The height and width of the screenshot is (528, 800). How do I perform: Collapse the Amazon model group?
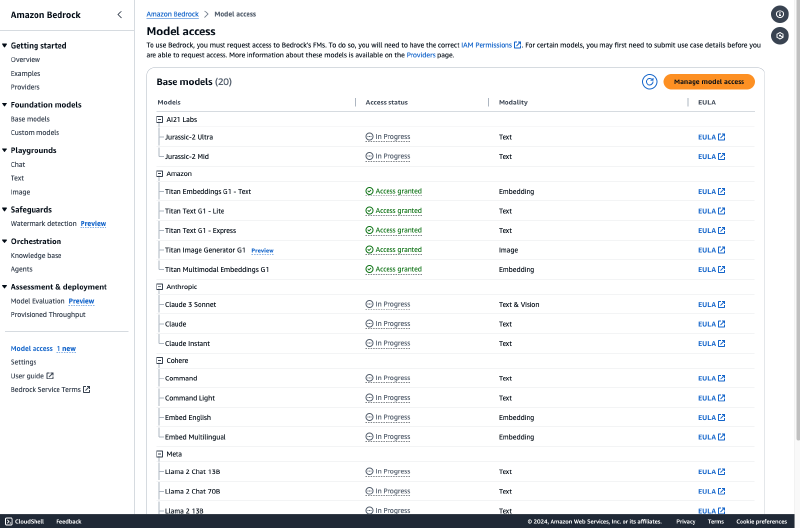click(x=159, y=173)
